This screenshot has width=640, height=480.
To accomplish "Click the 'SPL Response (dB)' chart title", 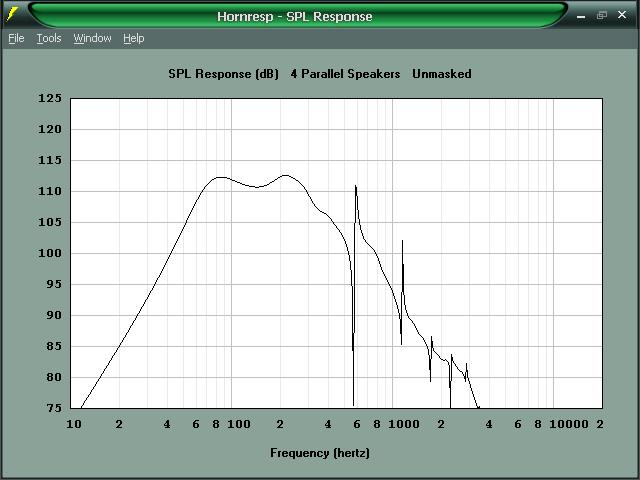I will point(223,74).
